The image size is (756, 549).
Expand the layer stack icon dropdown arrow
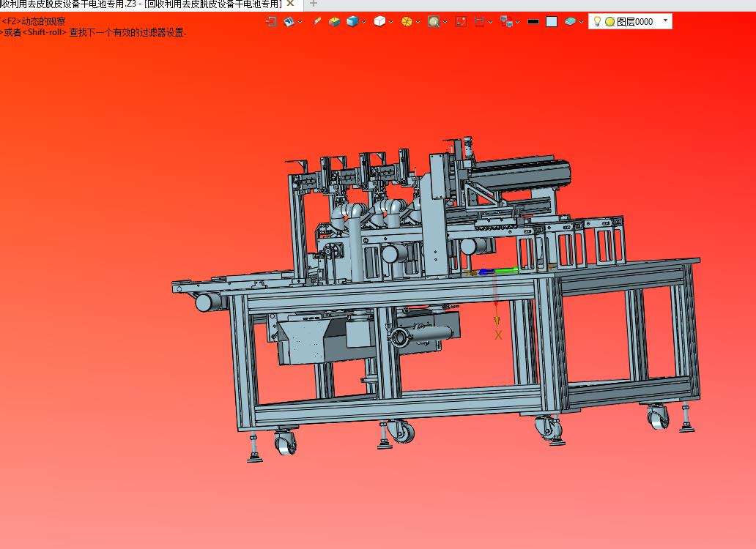point(581,22)
